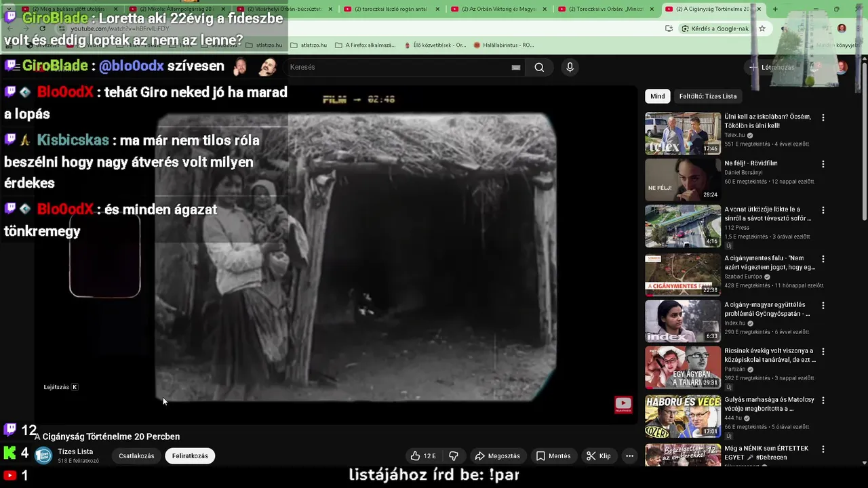Open the Index.hu 'cigány-magyar együttélés' thumbnail

(x=683, y=321)
